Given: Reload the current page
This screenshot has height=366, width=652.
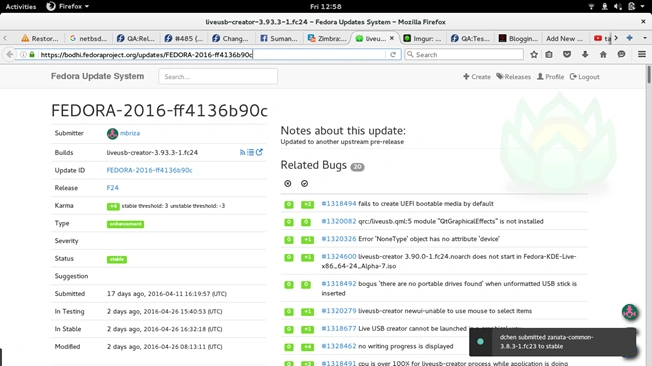Looking at the screenshot, I should coord(393,54).
